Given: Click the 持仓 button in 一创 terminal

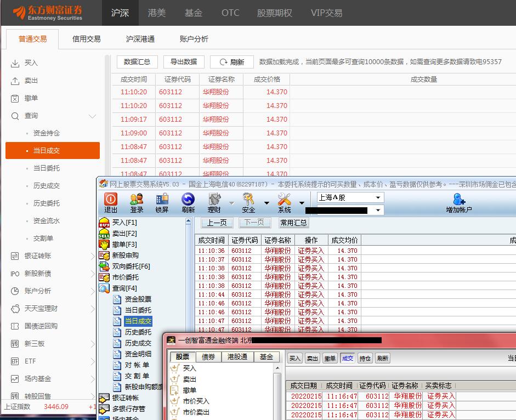Looking at the screenshot, I should (365, 358).
